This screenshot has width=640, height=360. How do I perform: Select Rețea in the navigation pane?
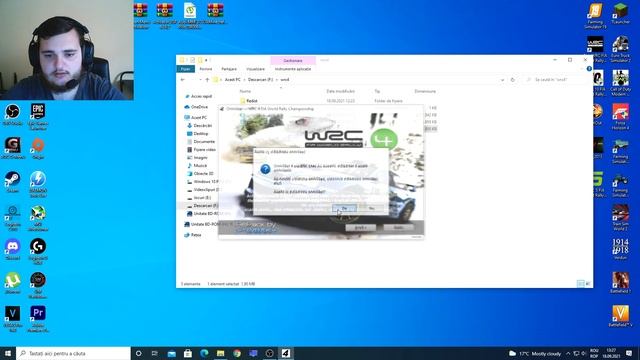[x=193, y=235]
